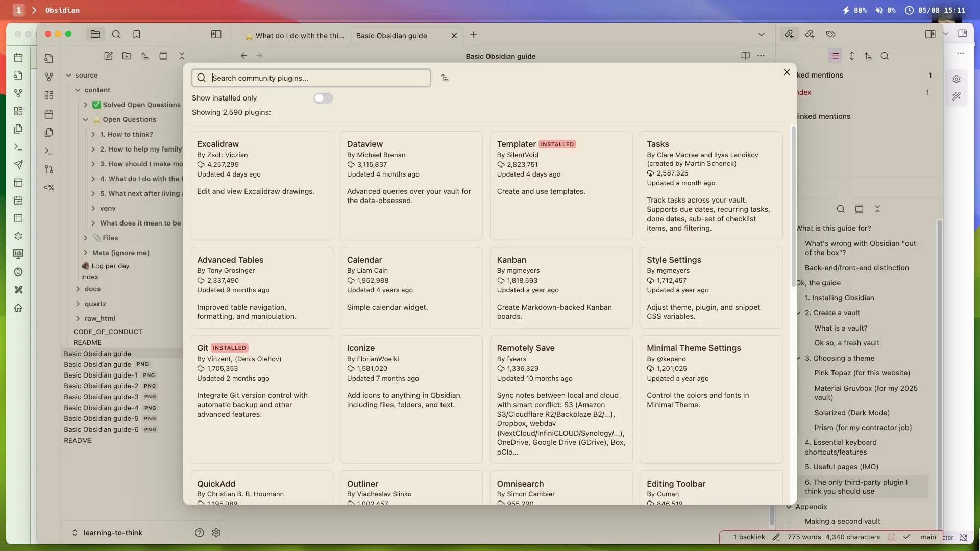Switch to 'What do I do with the thi...' tab
980x551 pixels.
point(295,36)
